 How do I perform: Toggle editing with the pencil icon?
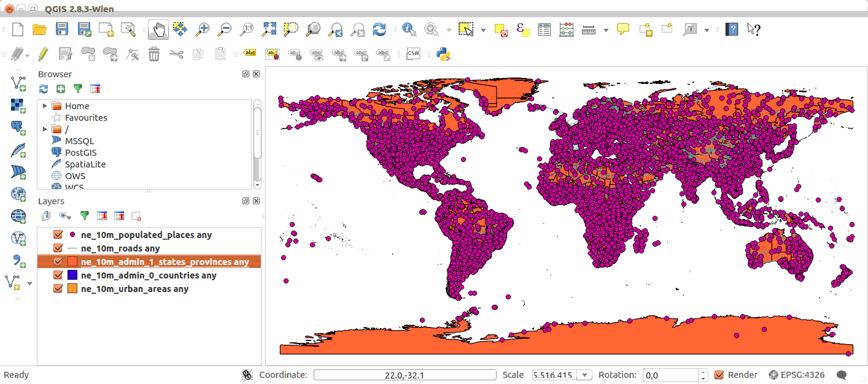(42, 53)
